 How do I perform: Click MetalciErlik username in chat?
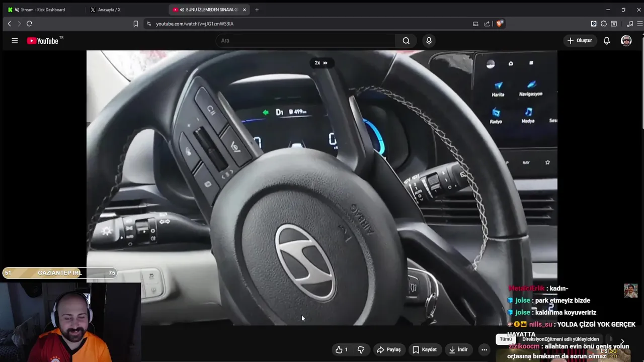pyautogui.click(x=527, y=288)
